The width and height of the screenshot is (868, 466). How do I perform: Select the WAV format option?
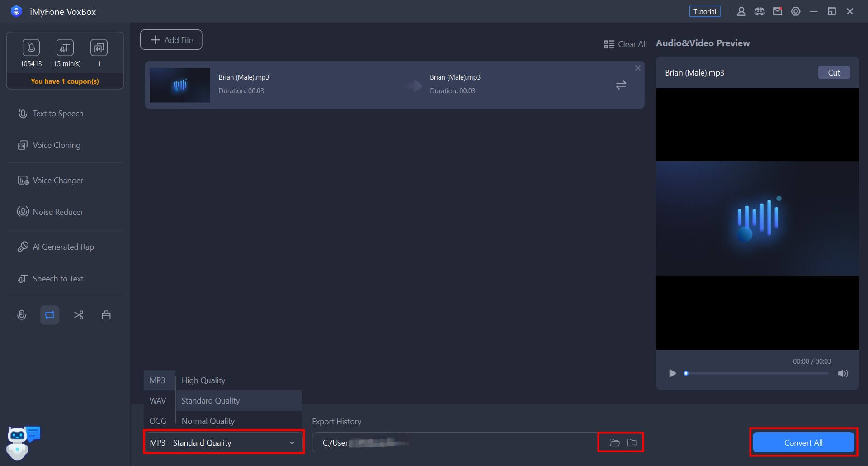159,401
